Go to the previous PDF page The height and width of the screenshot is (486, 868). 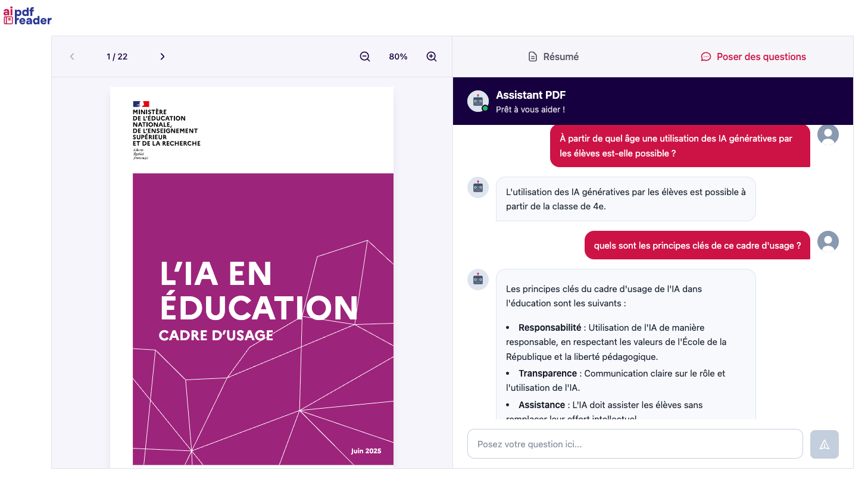pyautogui.click(x=72, y=57)
